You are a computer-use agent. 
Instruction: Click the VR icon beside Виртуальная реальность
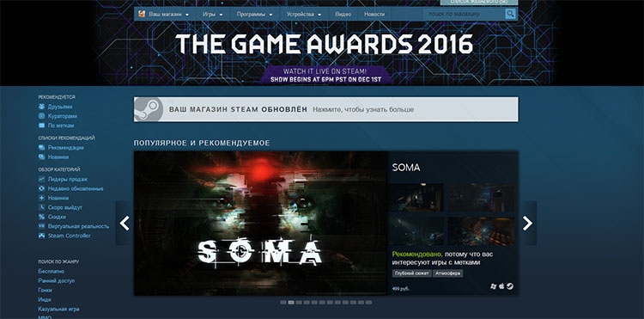point(41,226)
